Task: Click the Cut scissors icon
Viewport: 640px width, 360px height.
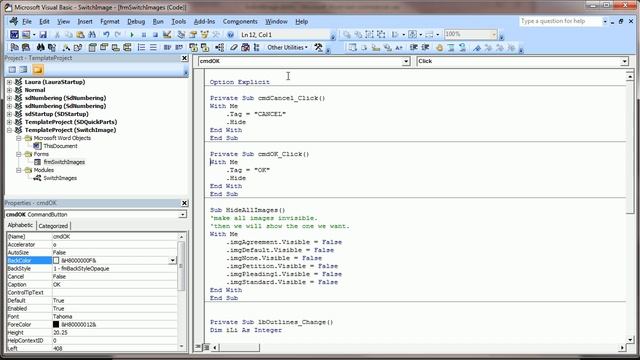Action: tap(58, 35)
